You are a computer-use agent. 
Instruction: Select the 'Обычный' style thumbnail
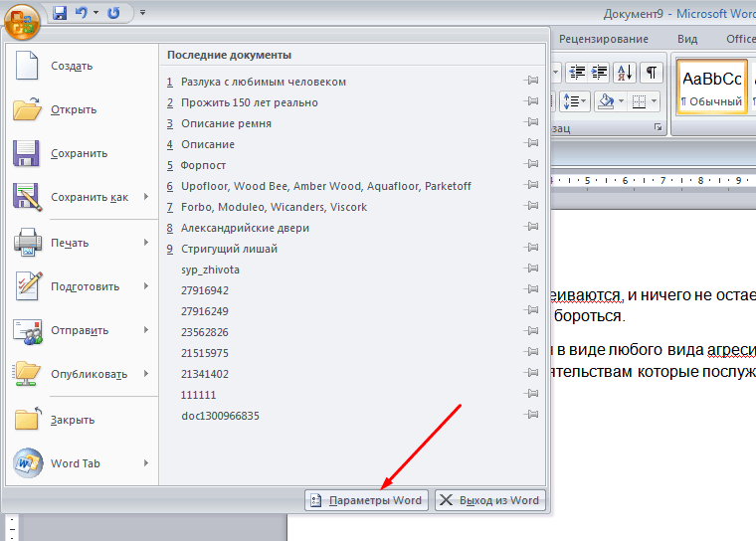pyautogui.click(x=711, y=88)
